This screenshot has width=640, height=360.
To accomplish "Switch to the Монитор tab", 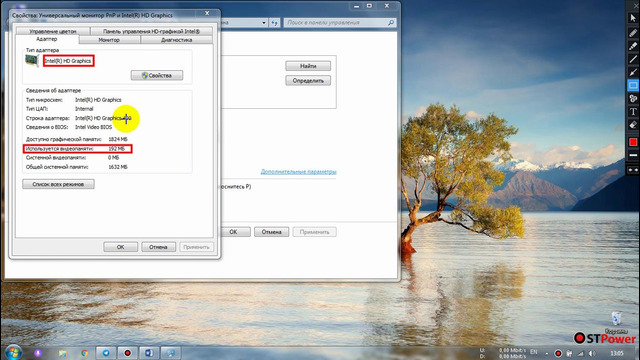I will click(109, 40).
